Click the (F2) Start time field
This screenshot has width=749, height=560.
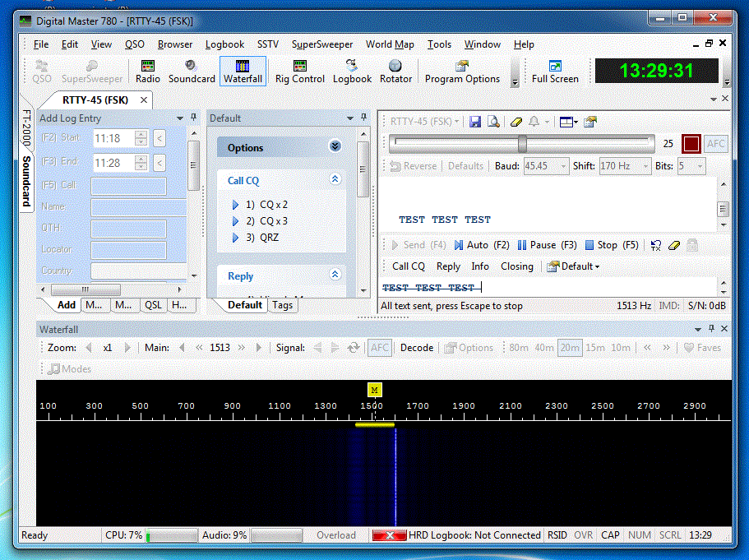point(114,139)
